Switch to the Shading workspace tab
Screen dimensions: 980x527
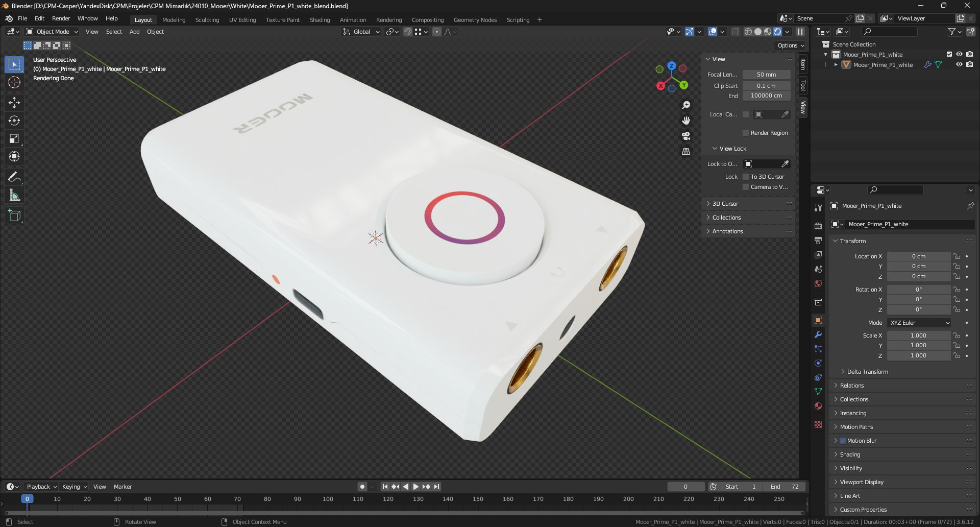pyautogui.click(x=320, y=20)
